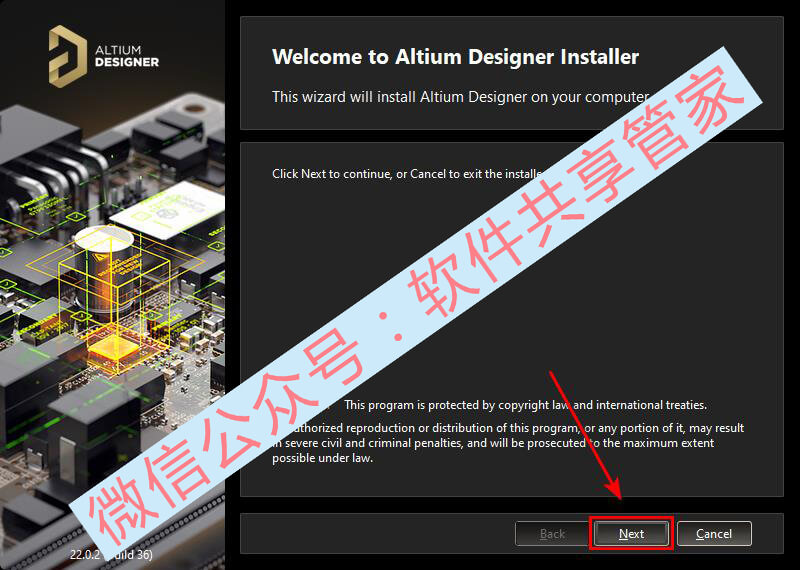The width and height of the screenshot is (800, 570).
Task: Click the greyed-out Back button
Action: click(552, 534)
